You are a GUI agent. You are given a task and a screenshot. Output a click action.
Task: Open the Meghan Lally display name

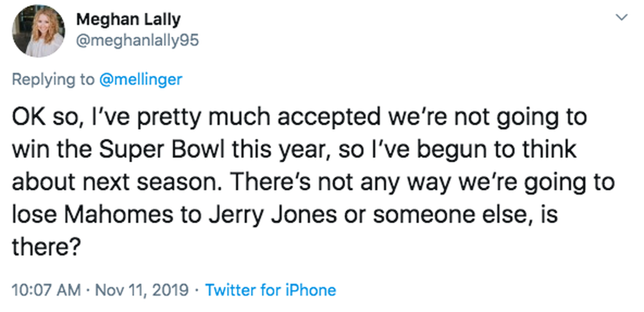coord(128,19)
